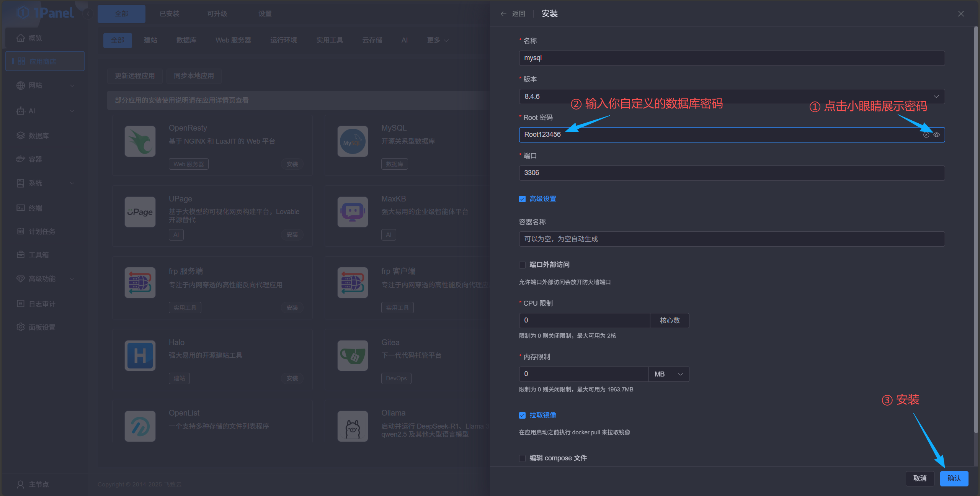
Task: Click the Halo app icon
Action: pos(140,355)
